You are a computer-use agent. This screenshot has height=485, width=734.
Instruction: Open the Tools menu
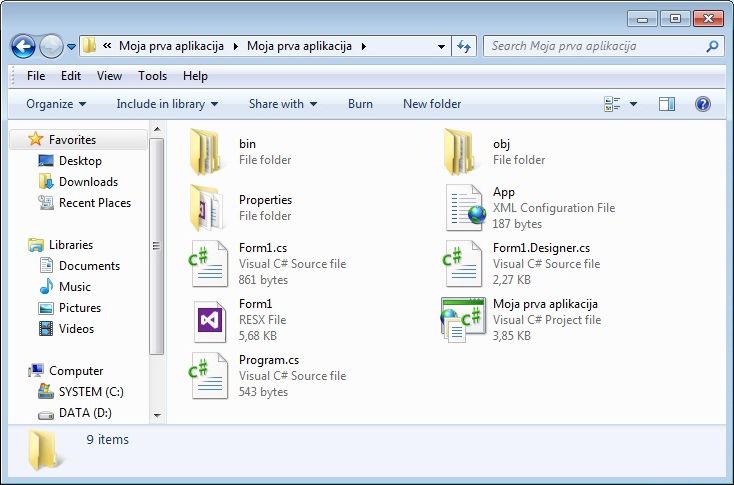click(152, 76)
